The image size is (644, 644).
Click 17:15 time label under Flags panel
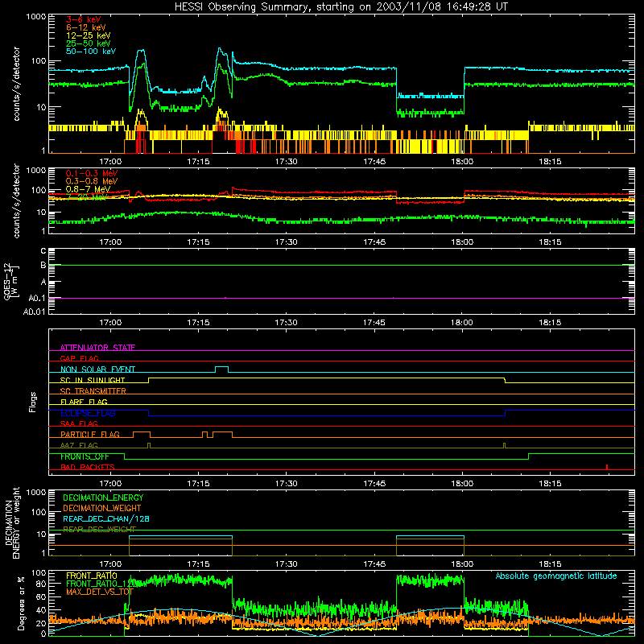point(198,484)
